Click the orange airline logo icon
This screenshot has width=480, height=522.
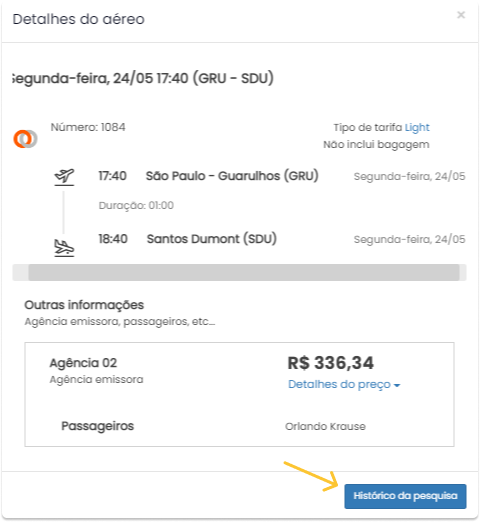tap(25, 139)
